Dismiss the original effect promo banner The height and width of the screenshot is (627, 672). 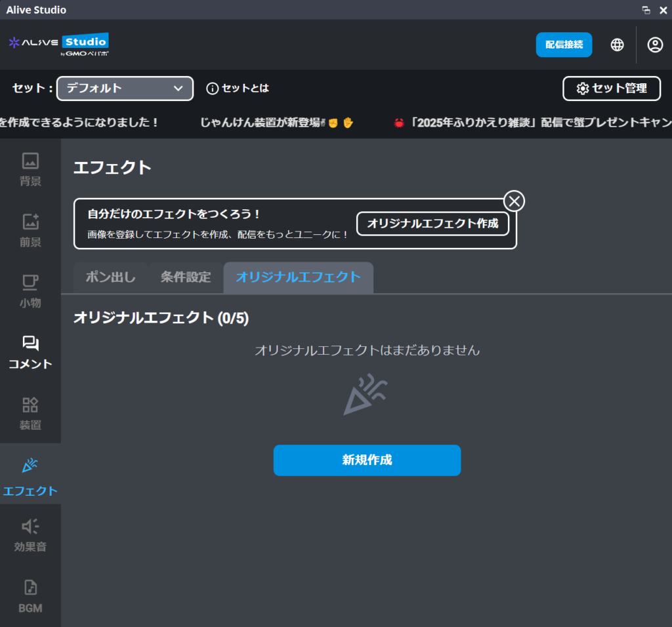514,201
